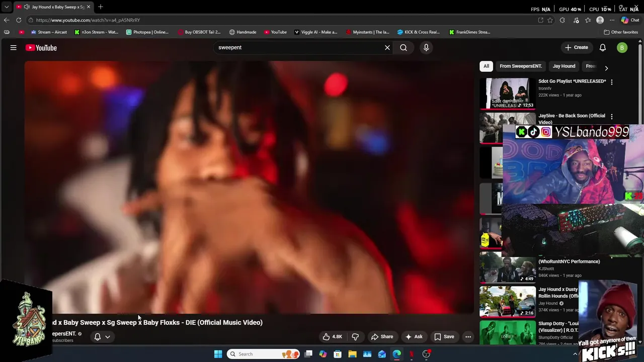Open the account avatar menu
This screenshot has height=362, width=644.
(622, 48)
